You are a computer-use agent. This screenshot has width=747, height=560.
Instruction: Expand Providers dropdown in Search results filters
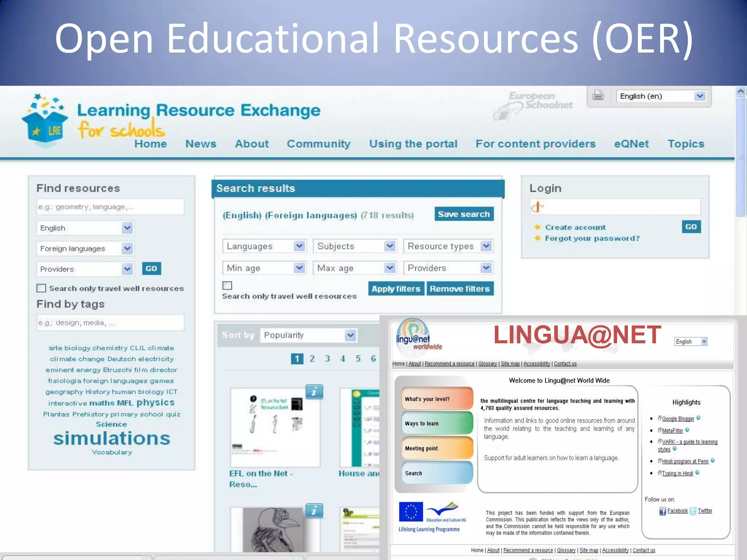tap(448, 268)
